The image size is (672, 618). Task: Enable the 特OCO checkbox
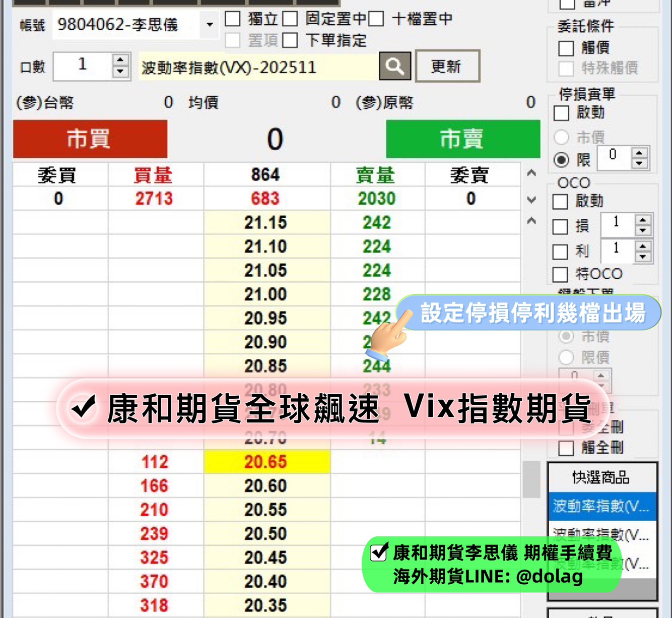coord(560,274)
